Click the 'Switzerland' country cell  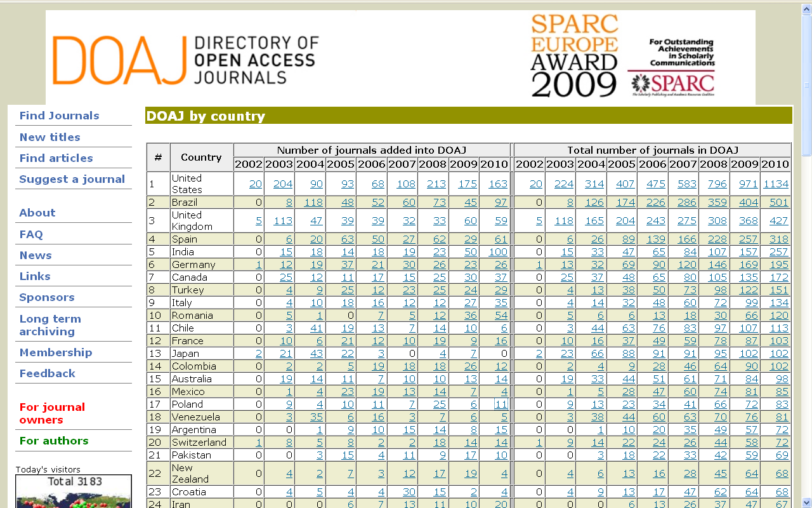click(201, 443)
